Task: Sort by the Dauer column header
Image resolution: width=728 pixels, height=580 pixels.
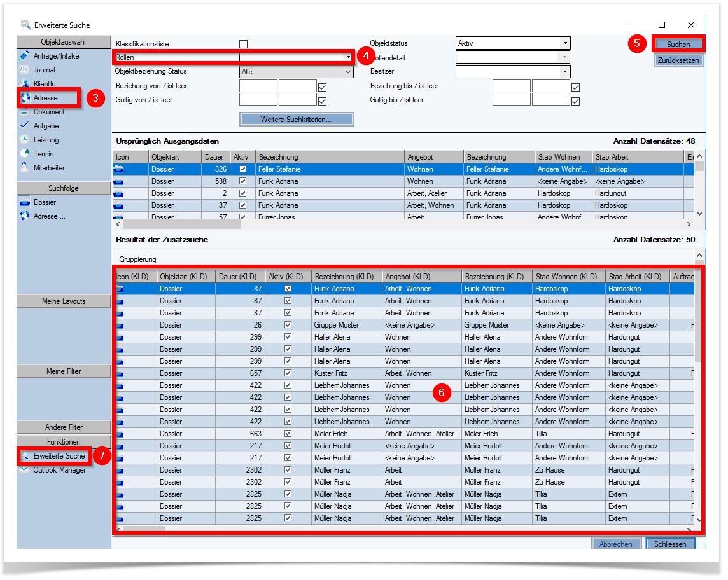Action: point(216,157)
